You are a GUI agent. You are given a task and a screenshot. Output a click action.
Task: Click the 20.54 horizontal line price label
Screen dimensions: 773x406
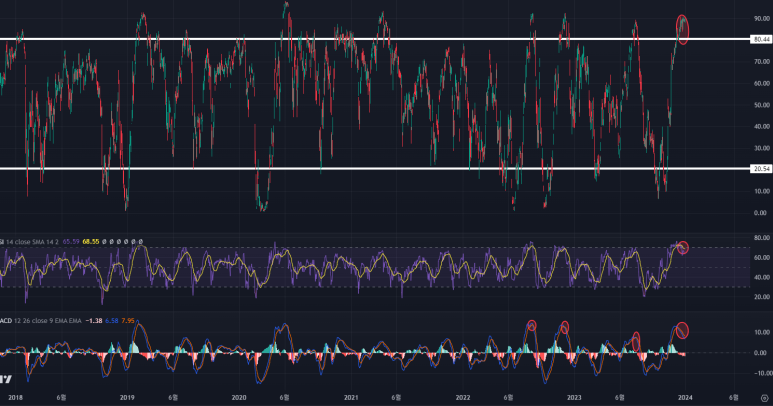[762, 169]
